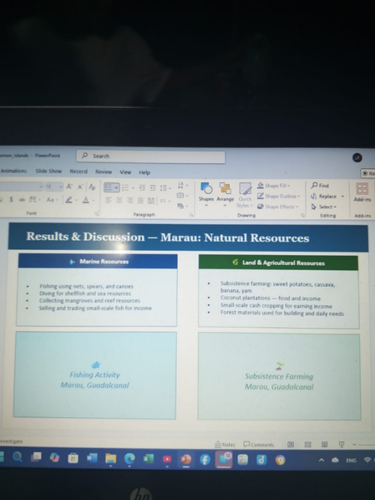
Task: Decrease list indent level
Action: 142,188
